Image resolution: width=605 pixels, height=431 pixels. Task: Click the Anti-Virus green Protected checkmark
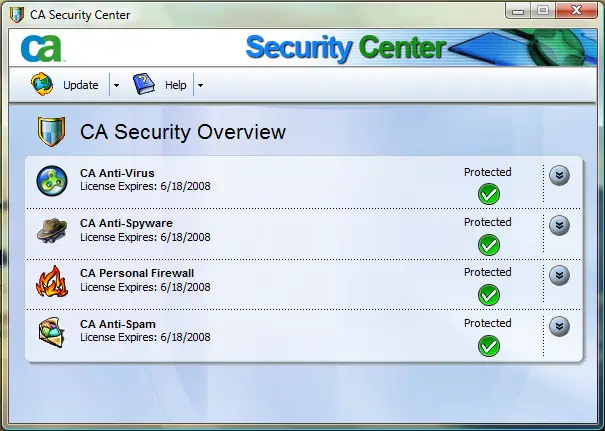tap(488, 194)
